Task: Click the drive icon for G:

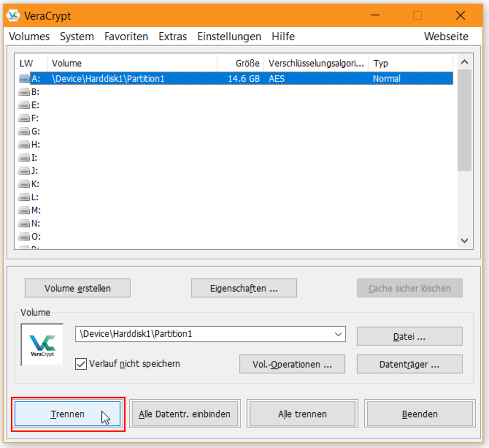Action: tap(24, 131)
